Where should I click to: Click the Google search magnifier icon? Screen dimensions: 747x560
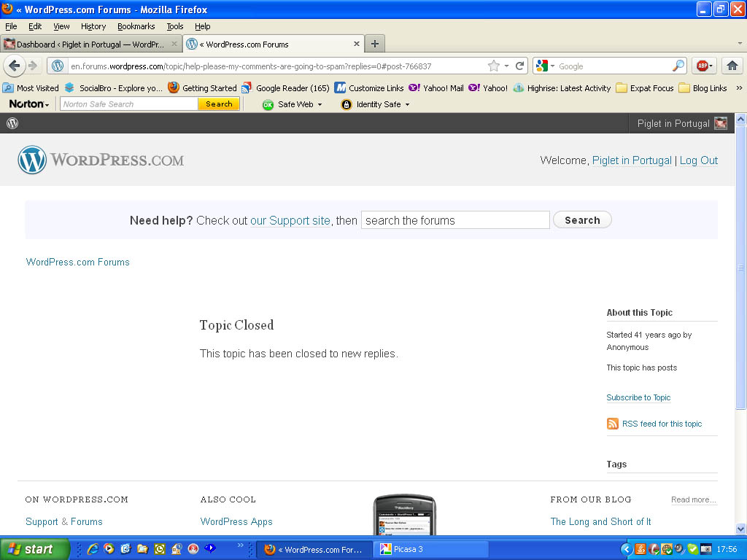678,66
